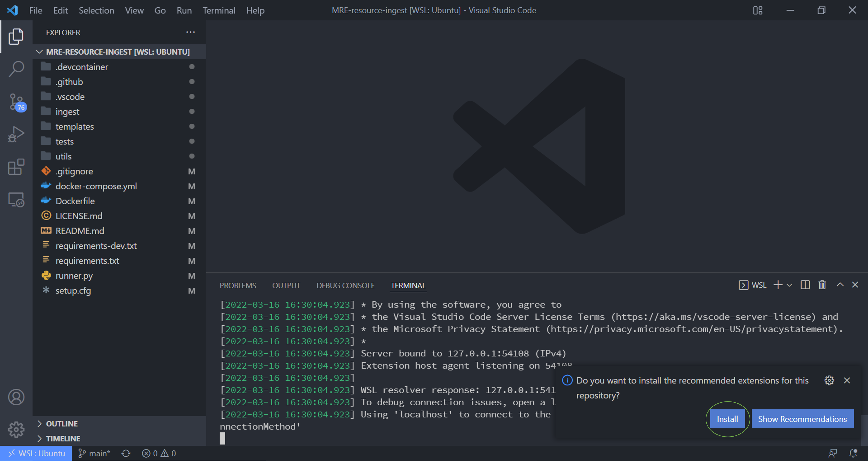This screenshot has height=461, width=868.
Task: Click the vscode-server-license URL in terminal
Action: (714, 317)
